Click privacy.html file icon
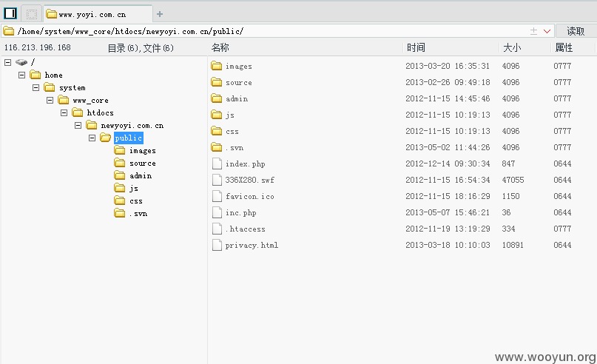The image size is (597, 364). 217,245
